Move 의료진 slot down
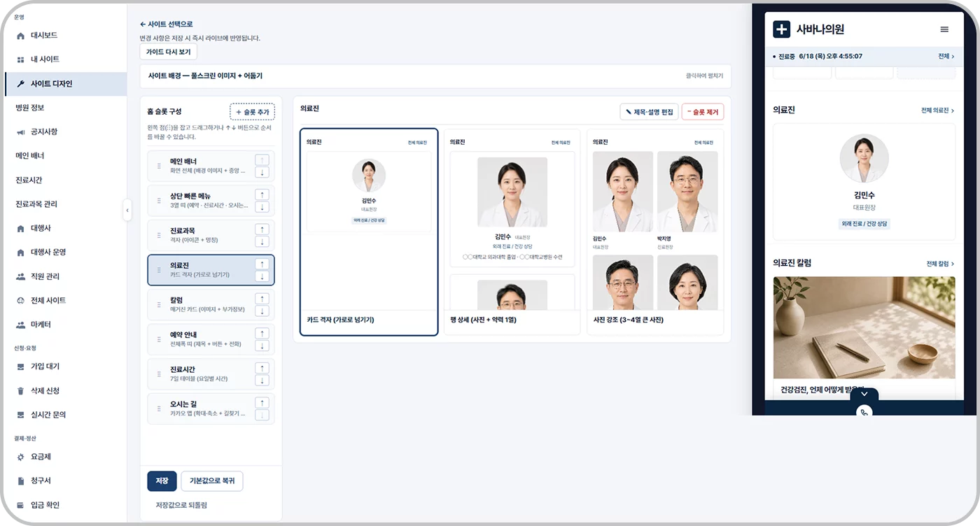This screenshot has height=526, width=980. 262,276
